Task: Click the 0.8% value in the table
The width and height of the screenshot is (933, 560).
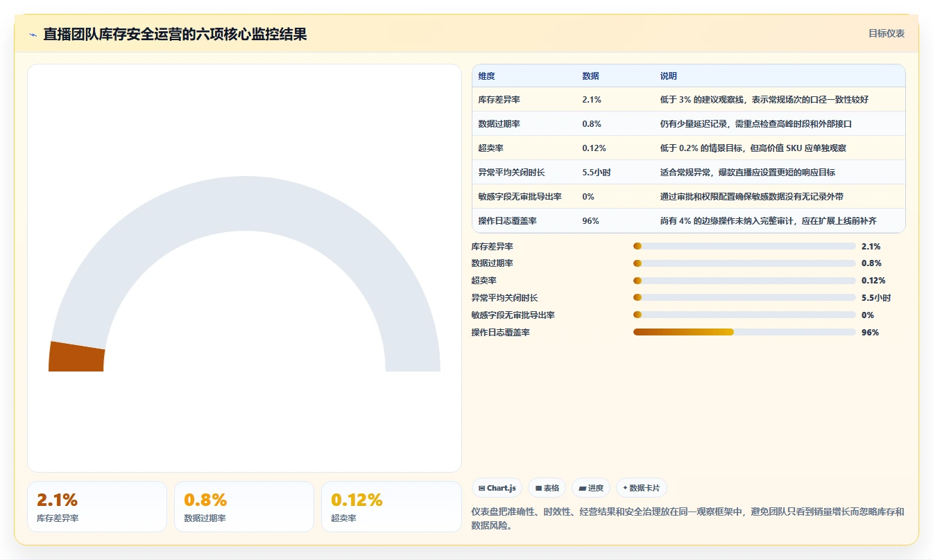Action: coord(592,124)
